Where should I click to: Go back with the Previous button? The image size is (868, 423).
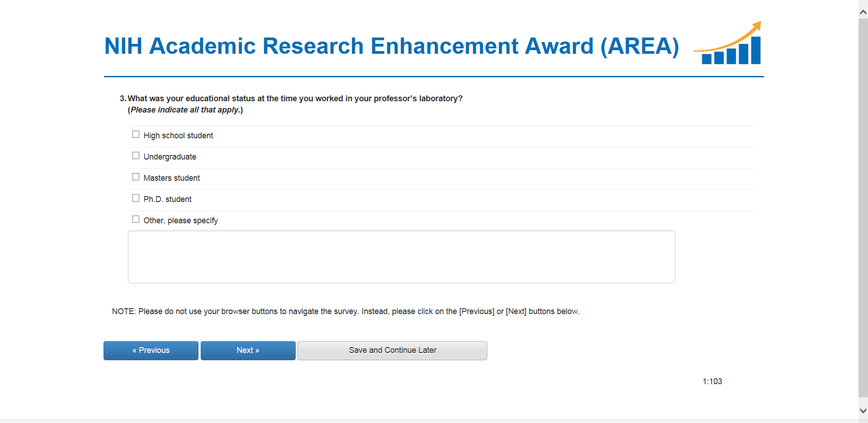click(x=151, y=351)
